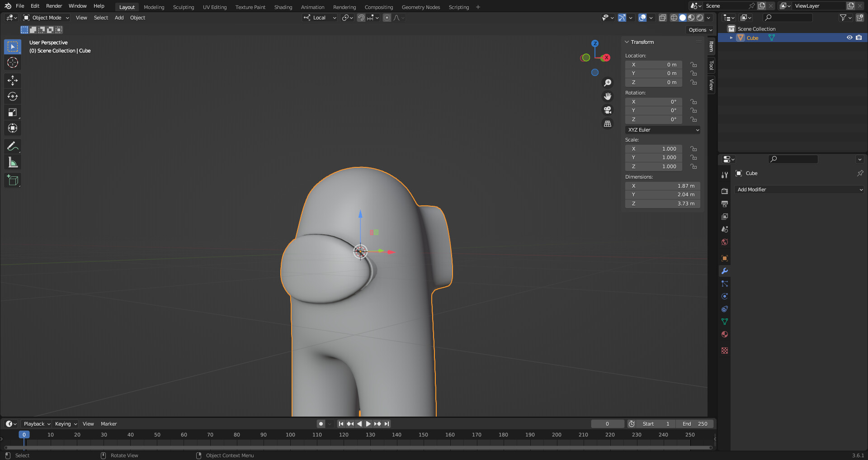
Task: Switch to the Sculpting workspace tab
Action: 183,7
